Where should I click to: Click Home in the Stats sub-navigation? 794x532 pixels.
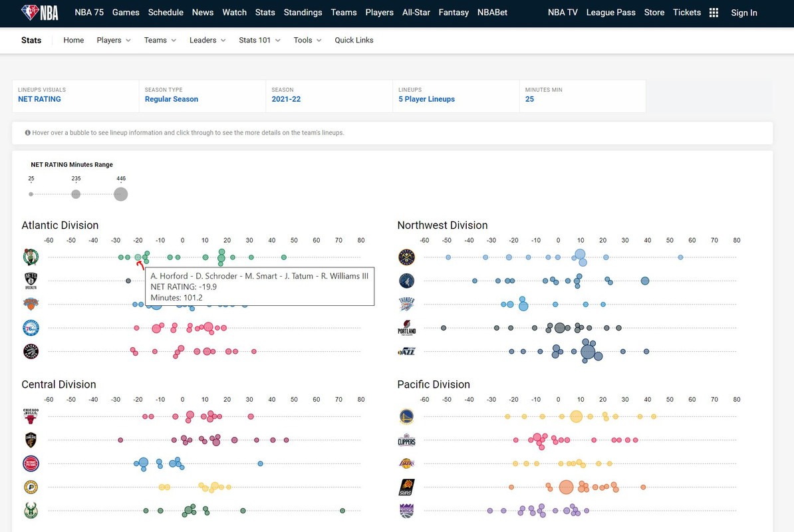[x=73, y=40]
